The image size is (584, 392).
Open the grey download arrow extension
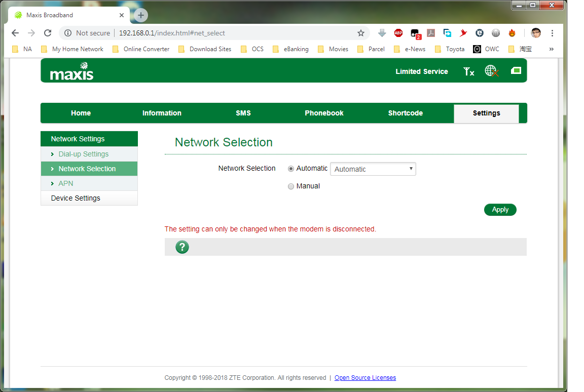click(x=382, y=33)
